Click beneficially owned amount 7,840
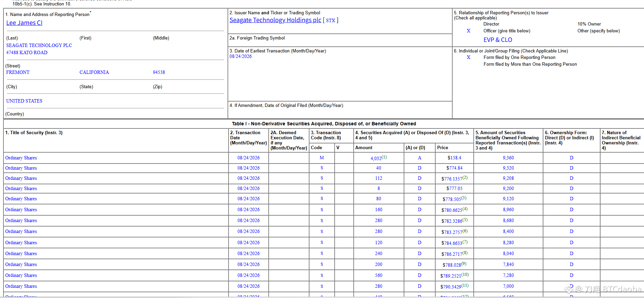644x298 pixels. (508, 264)
